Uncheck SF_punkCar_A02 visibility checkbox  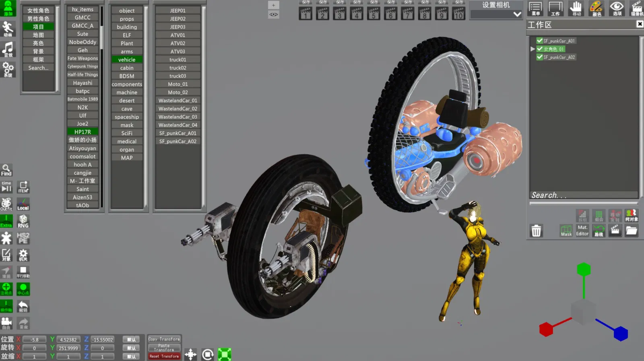point(540,57)
